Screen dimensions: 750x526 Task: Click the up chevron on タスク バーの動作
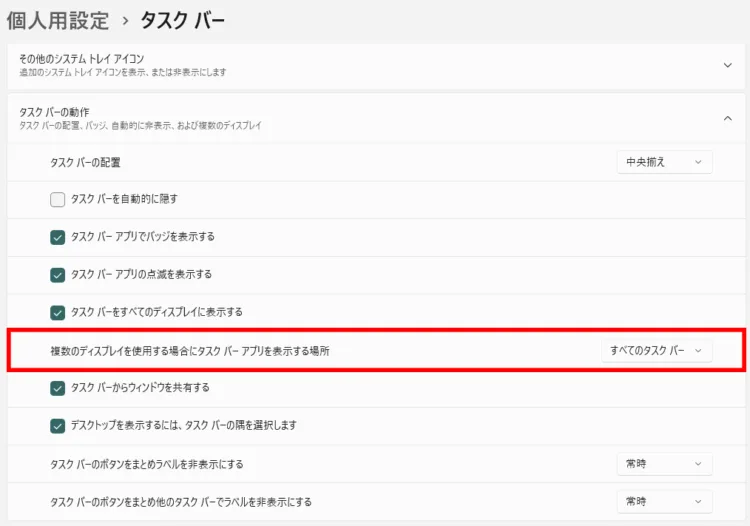727,118
